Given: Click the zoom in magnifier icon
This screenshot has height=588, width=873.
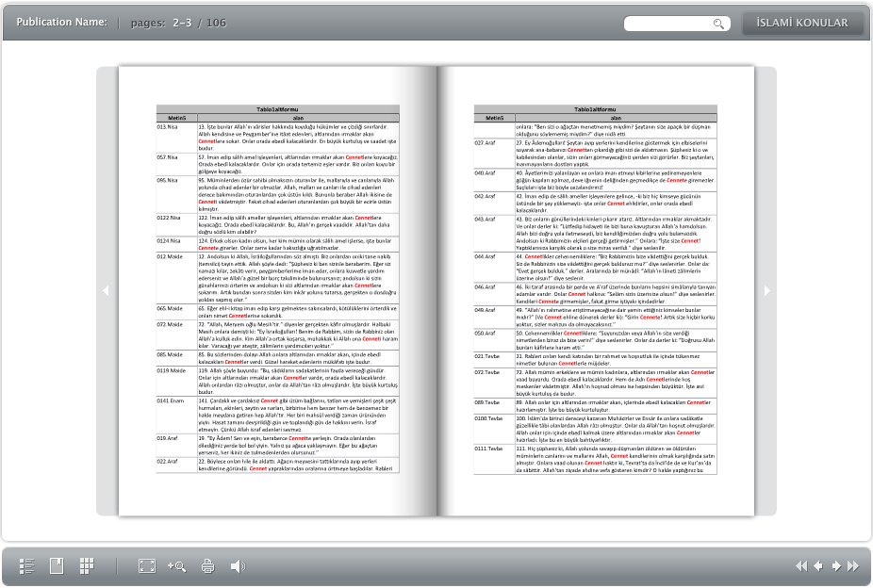Looking at the screenshot, I should (176, 566).
